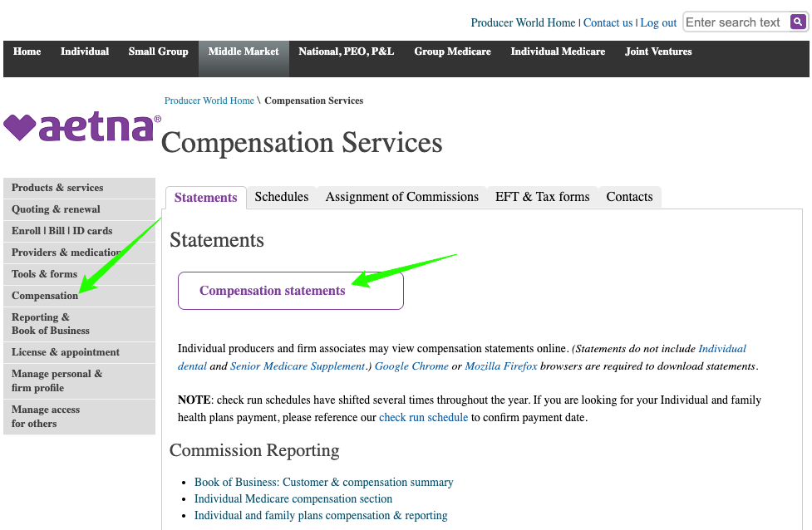Open the Contact us link
The image size is (812, 530).
[x=608, y=22]
